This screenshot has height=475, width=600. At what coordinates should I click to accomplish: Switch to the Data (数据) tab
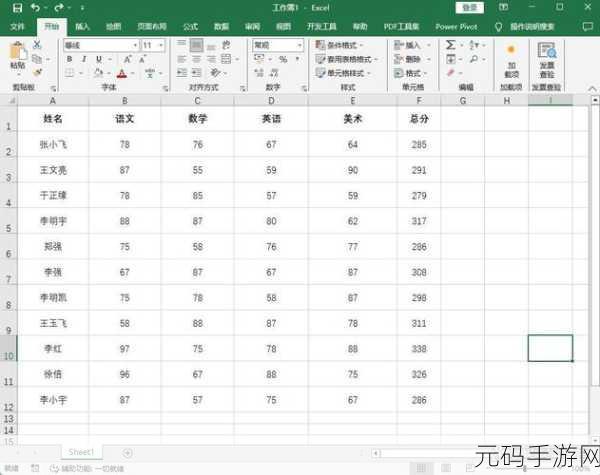221,26
